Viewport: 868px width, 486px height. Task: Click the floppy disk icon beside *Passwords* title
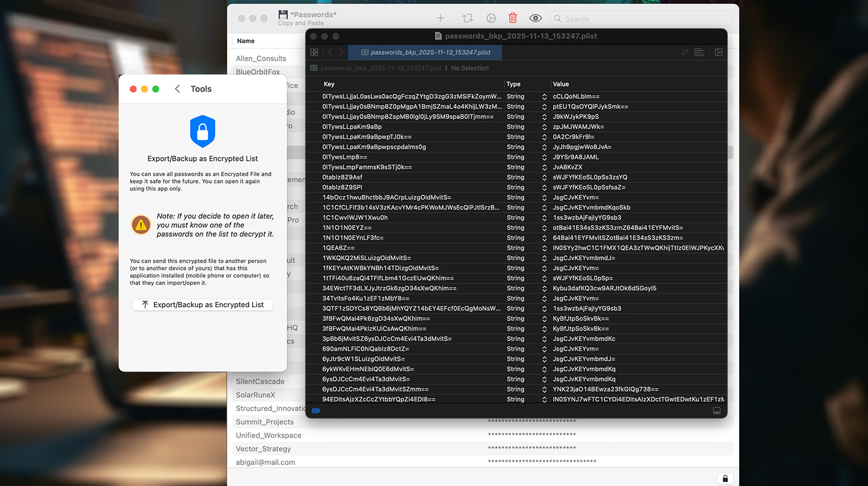pos(283,14)
